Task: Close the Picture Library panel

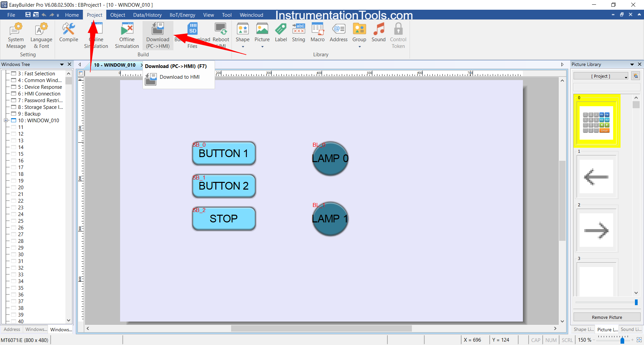Action: pyautogui.click(x=640, y=64)
